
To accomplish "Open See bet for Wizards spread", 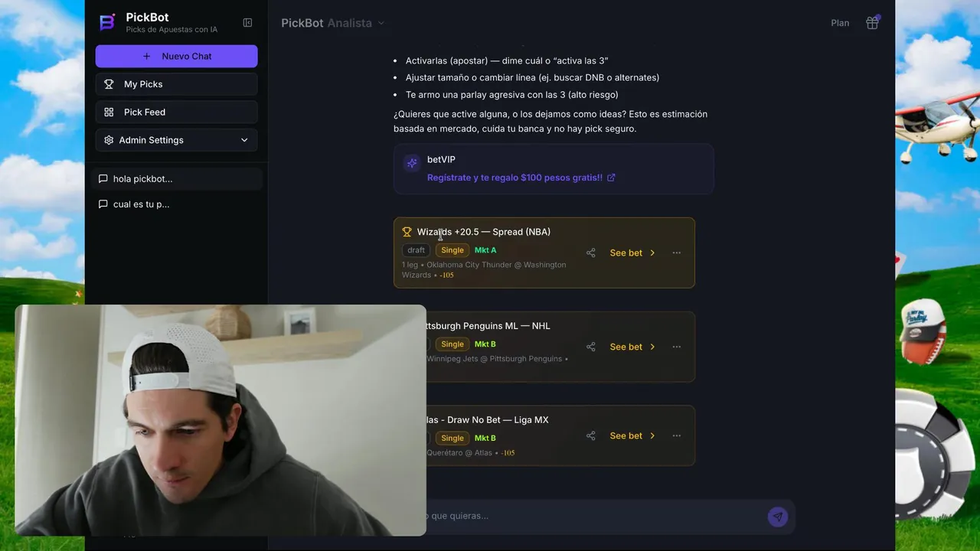I will [x=632, y=253].
